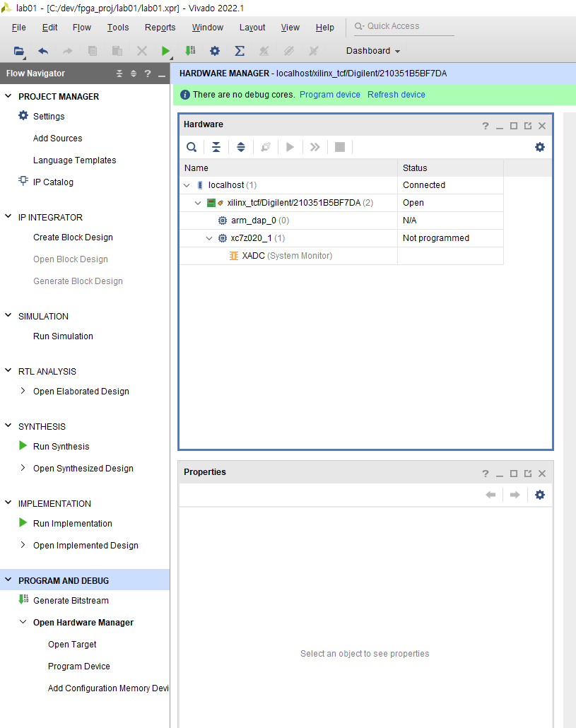Click the Refresh device link

pos(396,95)
